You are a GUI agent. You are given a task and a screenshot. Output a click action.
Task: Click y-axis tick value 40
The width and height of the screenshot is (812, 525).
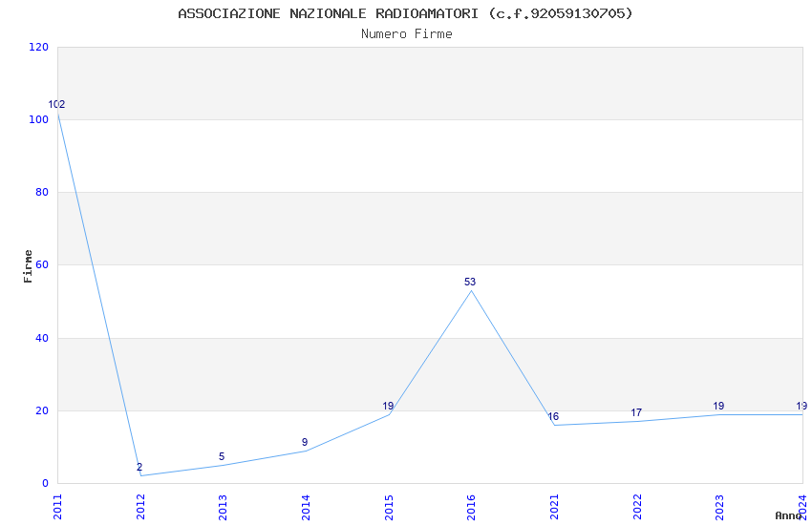click(x=42, y=338)
